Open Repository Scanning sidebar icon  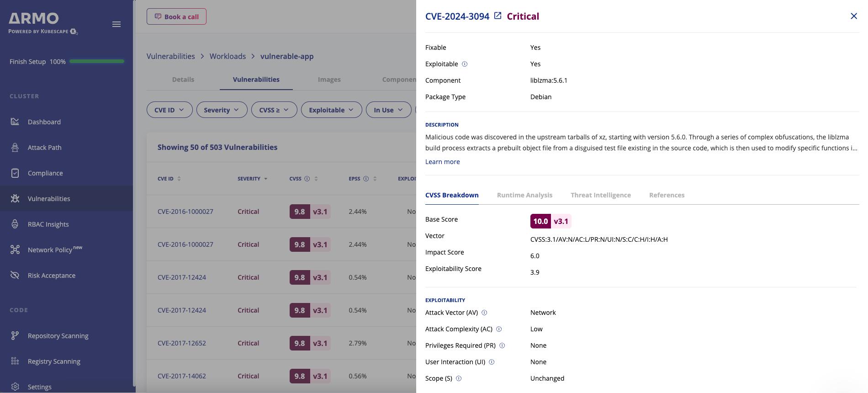pyautogui.click(x=15, y=335)
